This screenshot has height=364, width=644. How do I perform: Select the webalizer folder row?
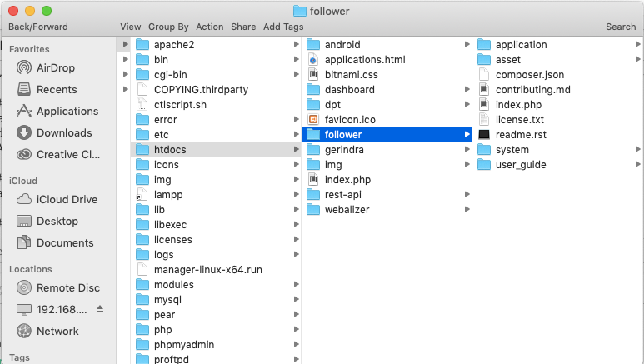pyautogui.click(x=387, y=210)
